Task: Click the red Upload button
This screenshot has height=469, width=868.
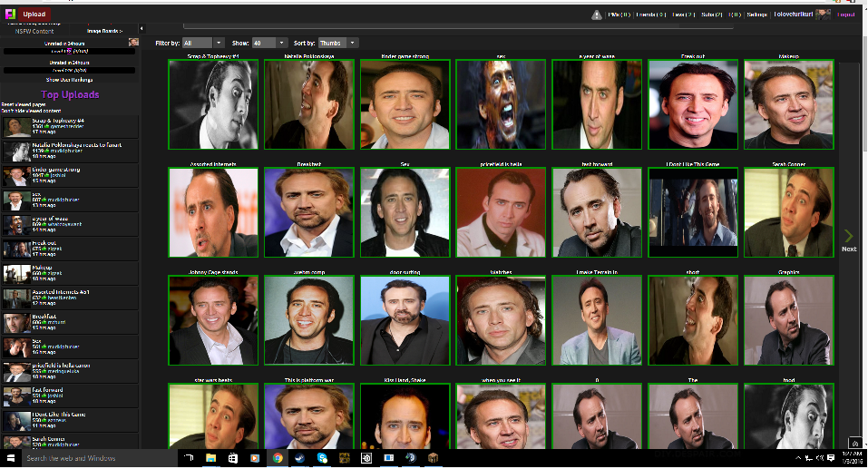Action: pos(34,15)
